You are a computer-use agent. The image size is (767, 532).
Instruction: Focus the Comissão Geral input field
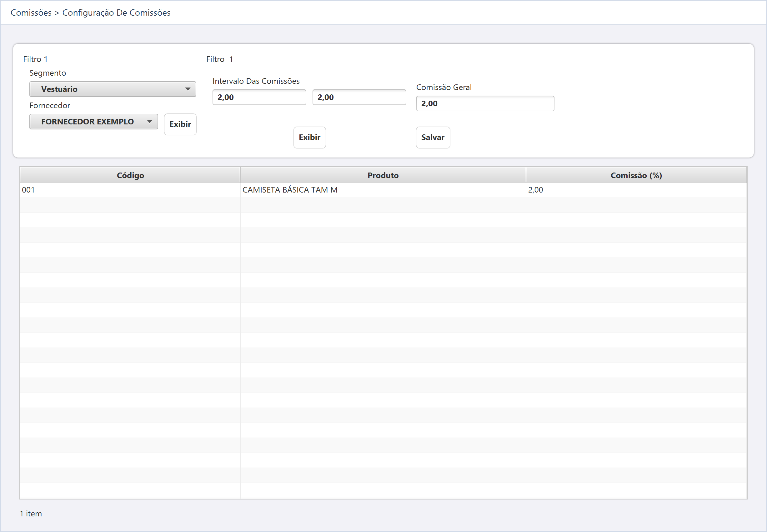pyautogui.click(x=485, y=104)
